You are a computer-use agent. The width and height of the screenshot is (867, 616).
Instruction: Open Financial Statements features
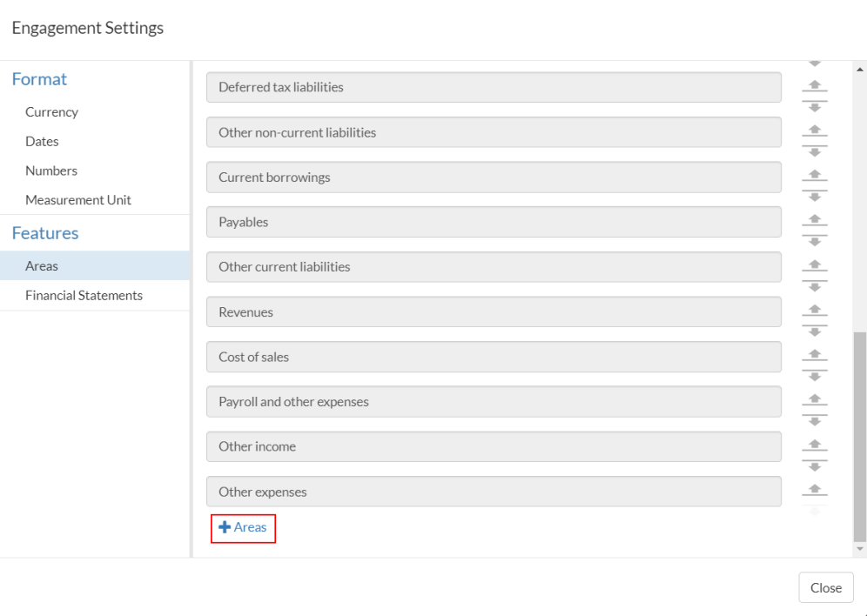(84, 296)
